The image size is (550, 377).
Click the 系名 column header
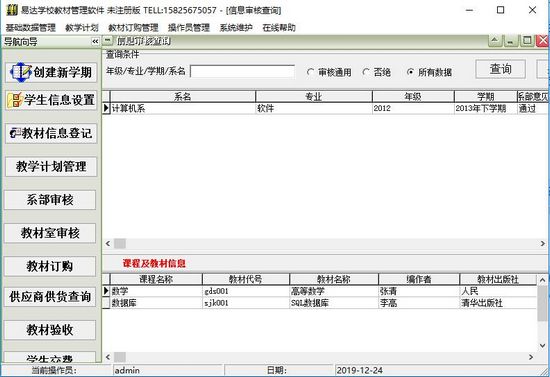click(183, 96)
